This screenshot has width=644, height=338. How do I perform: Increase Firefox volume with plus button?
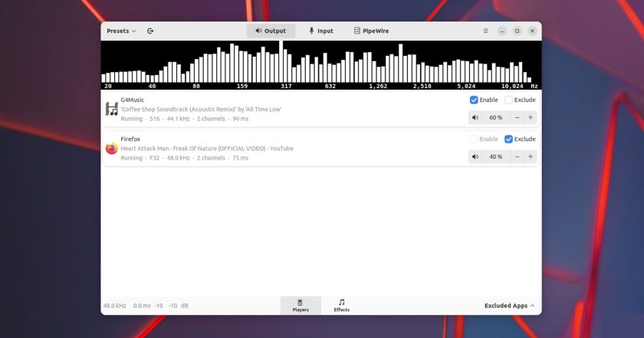[531, 156]
